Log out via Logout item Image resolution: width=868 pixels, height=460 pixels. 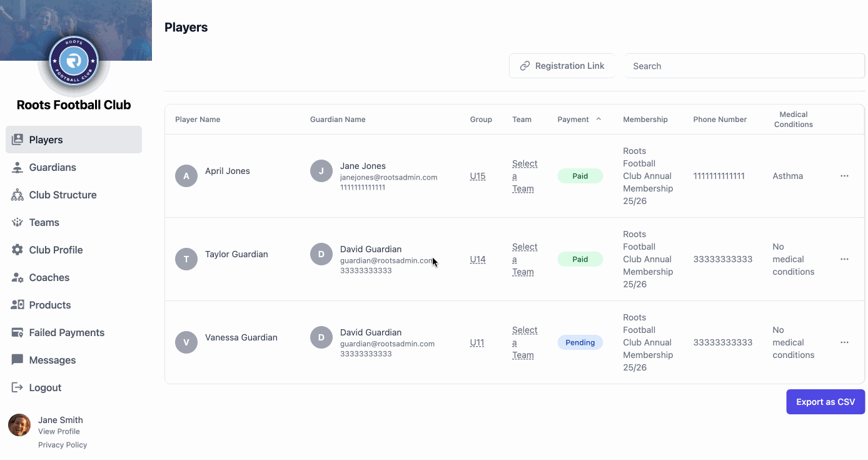74,387
